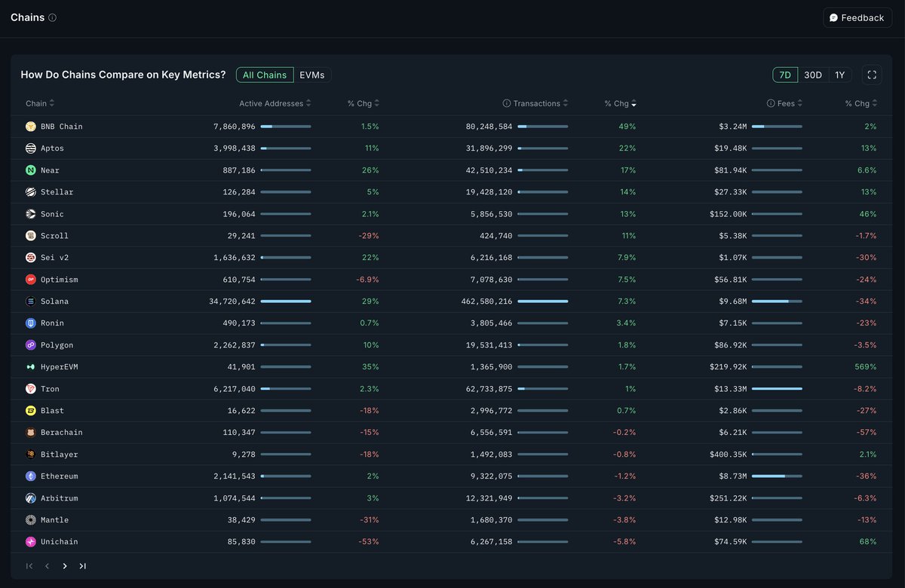Click HyperEVM's 569% fees change
The image size is (905, 588).
(x=867, y=367)
